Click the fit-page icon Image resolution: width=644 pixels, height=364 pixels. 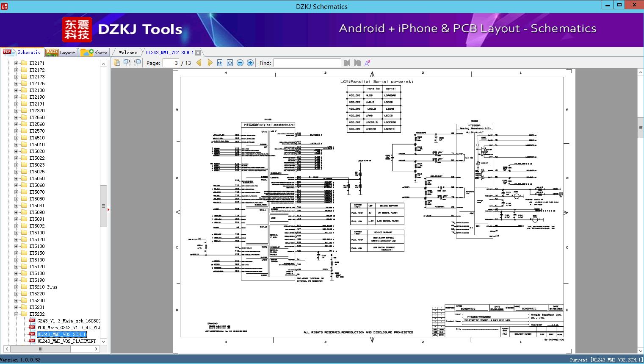(x=230, y=63)
